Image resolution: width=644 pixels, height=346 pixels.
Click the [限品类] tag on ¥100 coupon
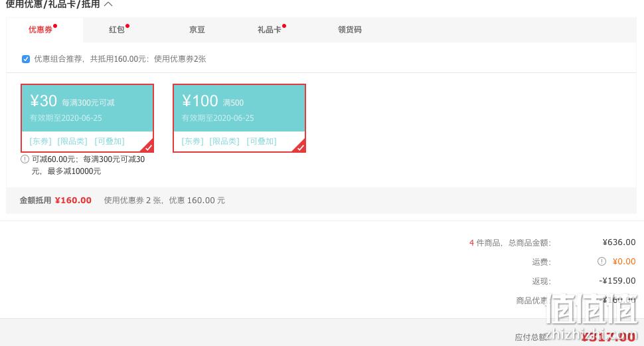tap(224, 141)
